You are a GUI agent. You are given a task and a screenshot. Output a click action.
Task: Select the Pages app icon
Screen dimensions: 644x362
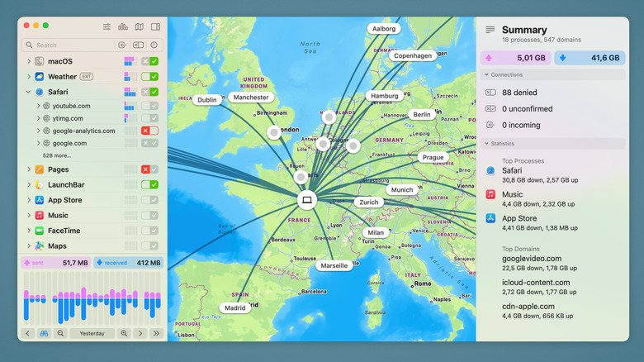(x=40, y=169)
